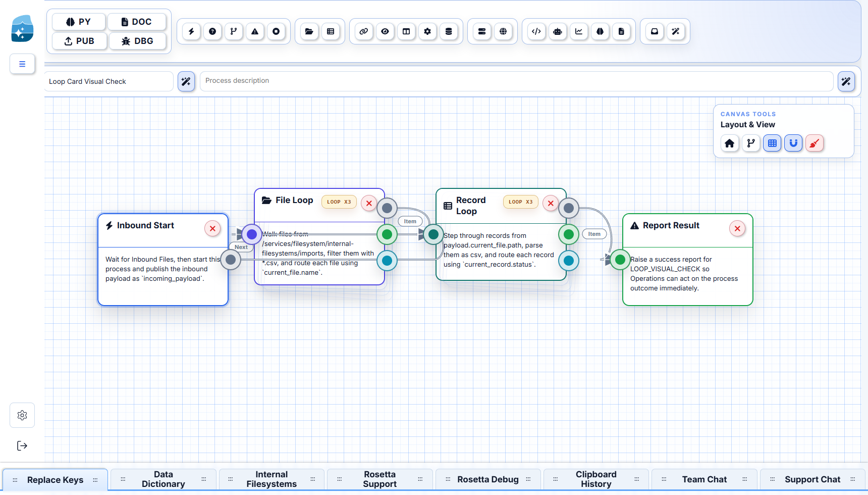The width and height of the screenshot is (868, 495).
Task: Open the Replace Keys tab
Action: [55, 480]
